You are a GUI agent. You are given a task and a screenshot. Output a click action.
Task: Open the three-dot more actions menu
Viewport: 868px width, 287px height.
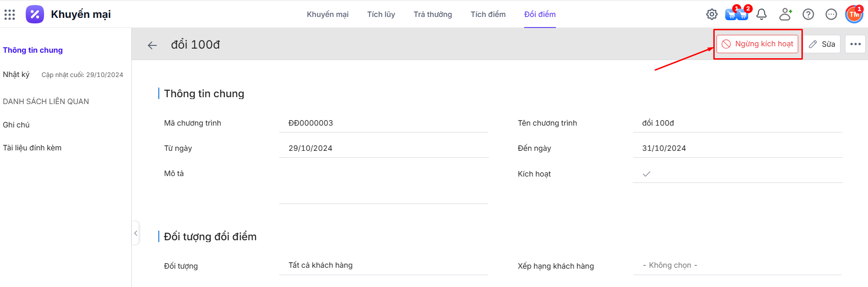[855, 44]
